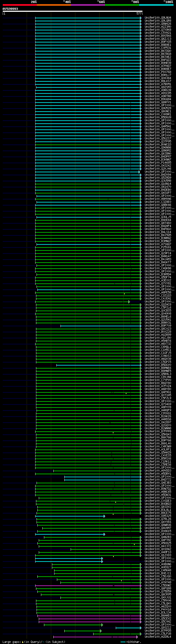The width and height of the screenshot is (176, 644).
Task: Select hit label UniRef100_B2AKZ6
Action: pos(158,416)
